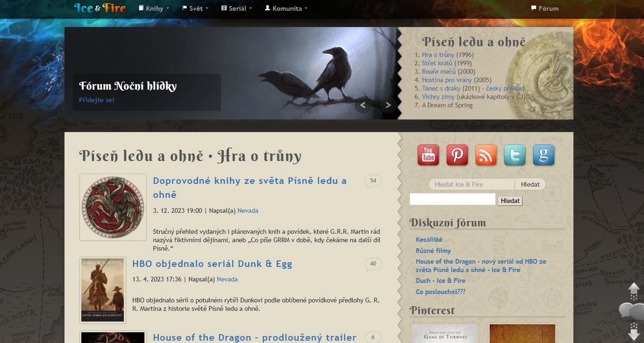Click the Ice & Fire site logo
The width and height of the screenshot is (644, 343).
click(x=100, y=8)
